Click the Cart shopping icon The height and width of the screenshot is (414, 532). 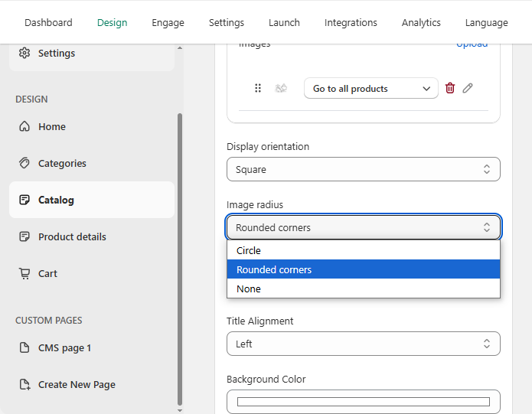pyautogui.click(x=24, y=273)
